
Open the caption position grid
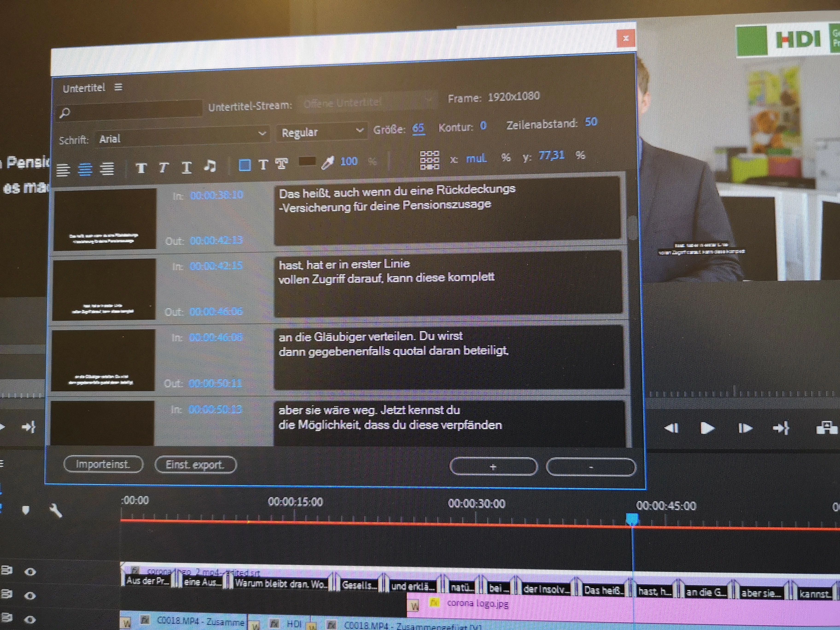pyautogui.click(x=429, y=160)
